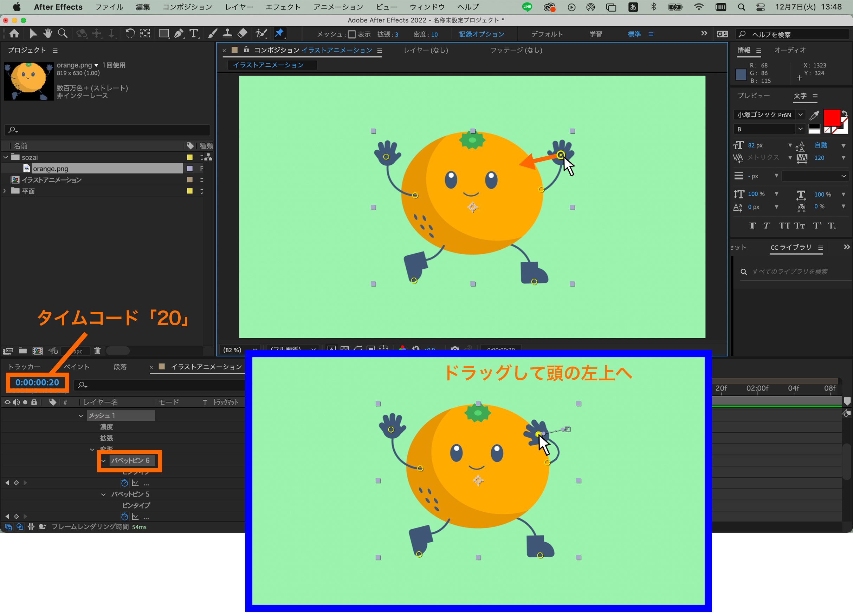Open the エフェクト menu

tap(283, 7)
